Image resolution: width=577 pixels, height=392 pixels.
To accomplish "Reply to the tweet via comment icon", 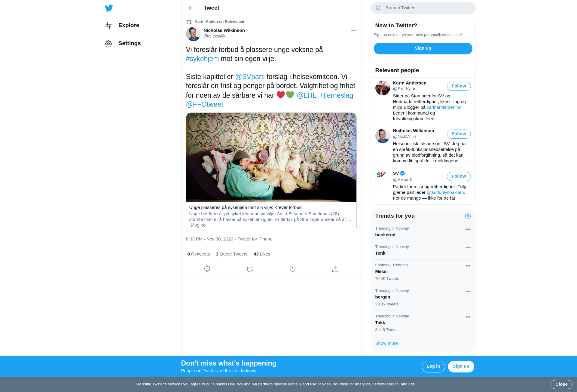I will (207, 269).
